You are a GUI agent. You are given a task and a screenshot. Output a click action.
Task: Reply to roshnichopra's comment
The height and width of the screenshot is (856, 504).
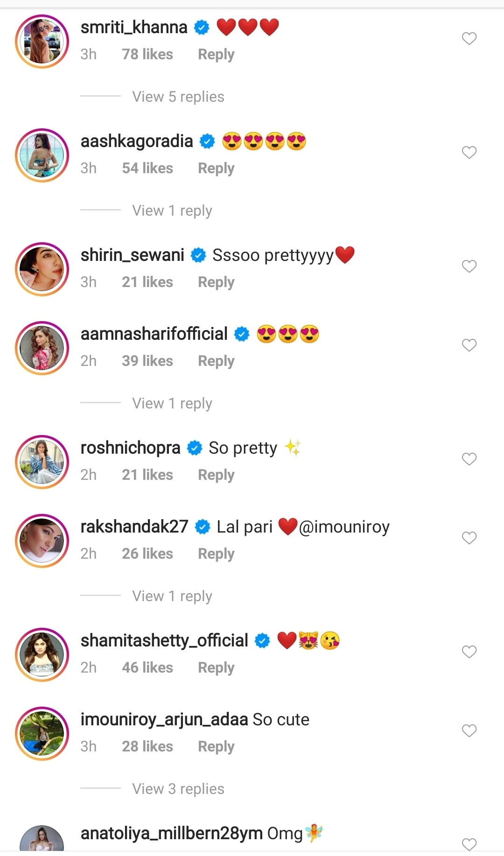click(216, 475)
